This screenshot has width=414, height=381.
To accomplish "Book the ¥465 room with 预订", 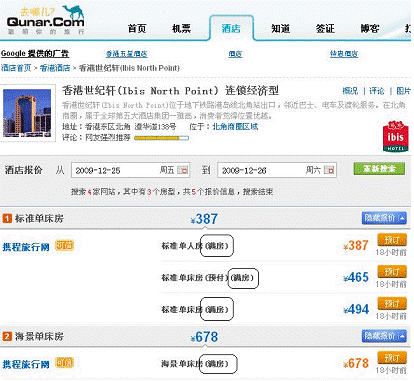I will pos(392,272).
